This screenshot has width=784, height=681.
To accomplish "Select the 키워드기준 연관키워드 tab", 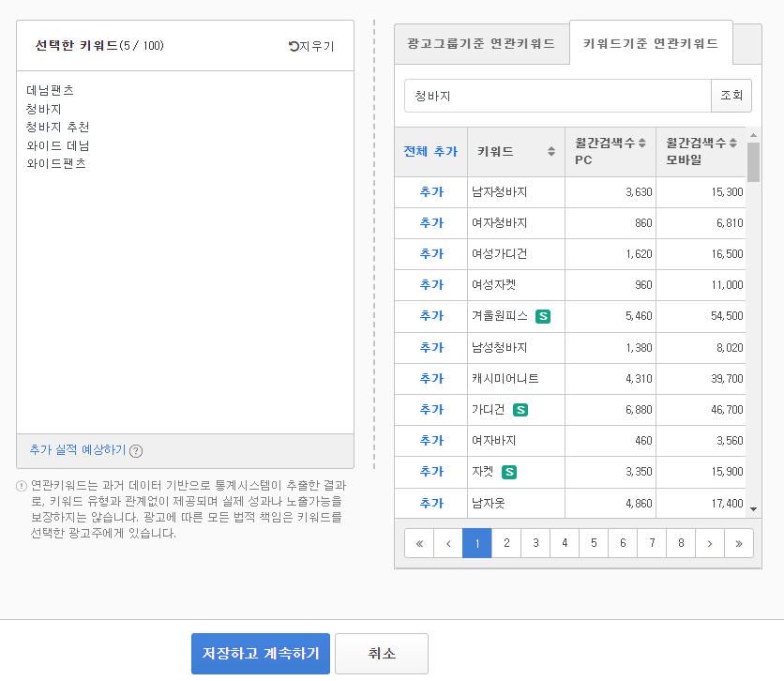I will tap(651, 43).
